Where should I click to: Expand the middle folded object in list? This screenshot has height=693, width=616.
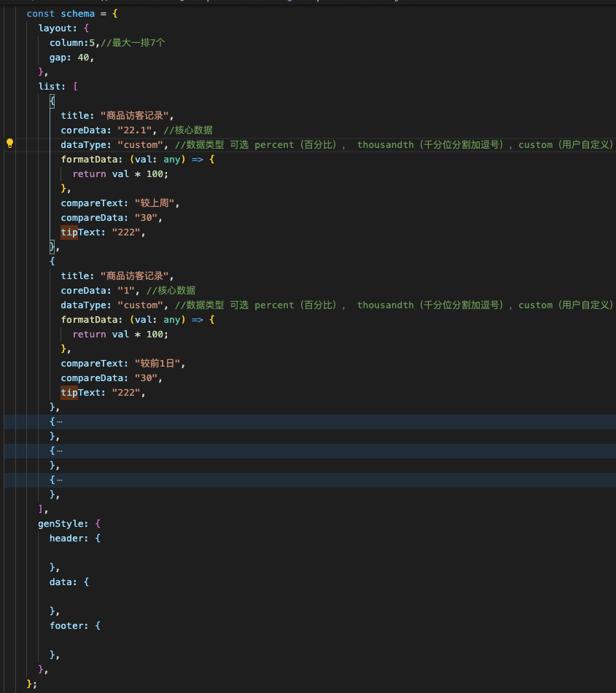[59, 451]
